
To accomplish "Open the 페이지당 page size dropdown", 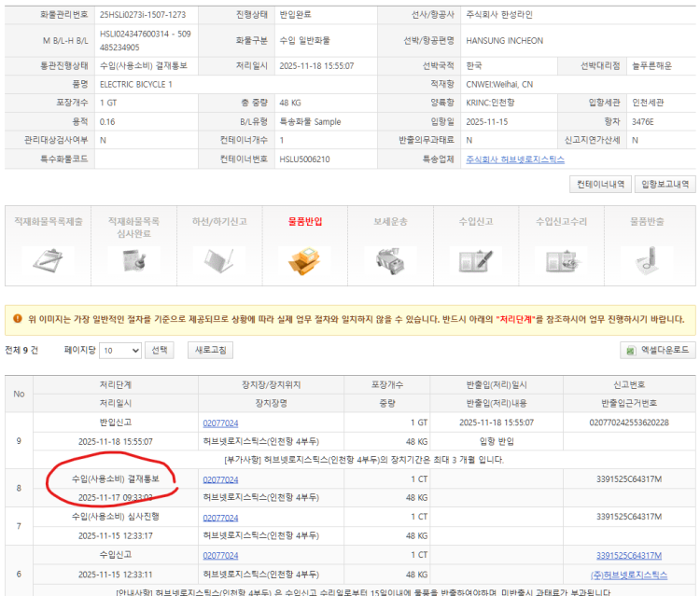I will tap(119, 351).
